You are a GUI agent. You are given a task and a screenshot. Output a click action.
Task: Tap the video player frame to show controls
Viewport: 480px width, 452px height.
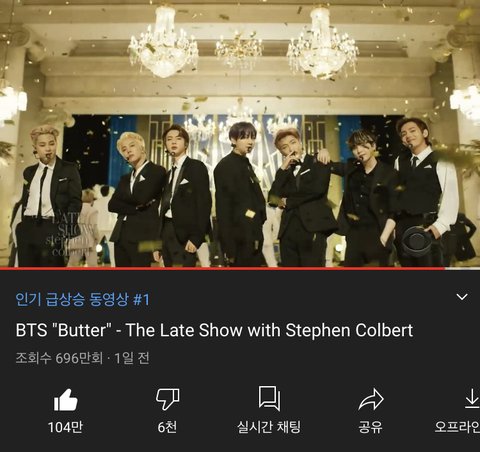click(x=240, y=133)
